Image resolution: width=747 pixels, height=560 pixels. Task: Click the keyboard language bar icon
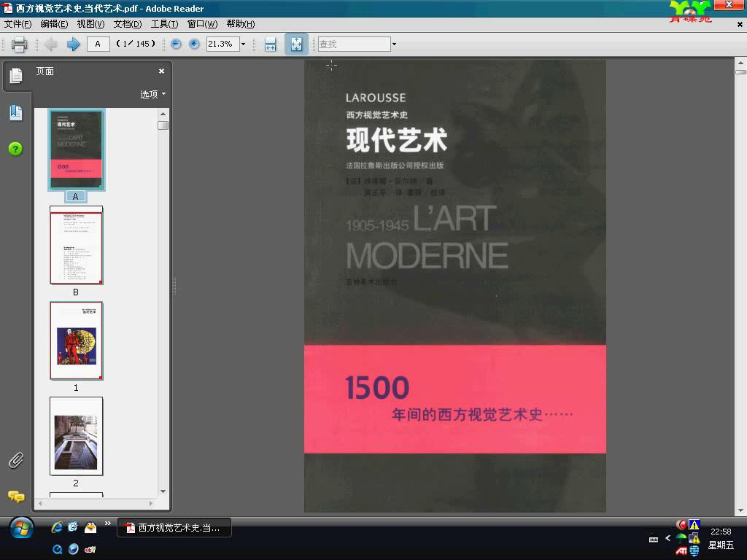(x=654, y=539)
